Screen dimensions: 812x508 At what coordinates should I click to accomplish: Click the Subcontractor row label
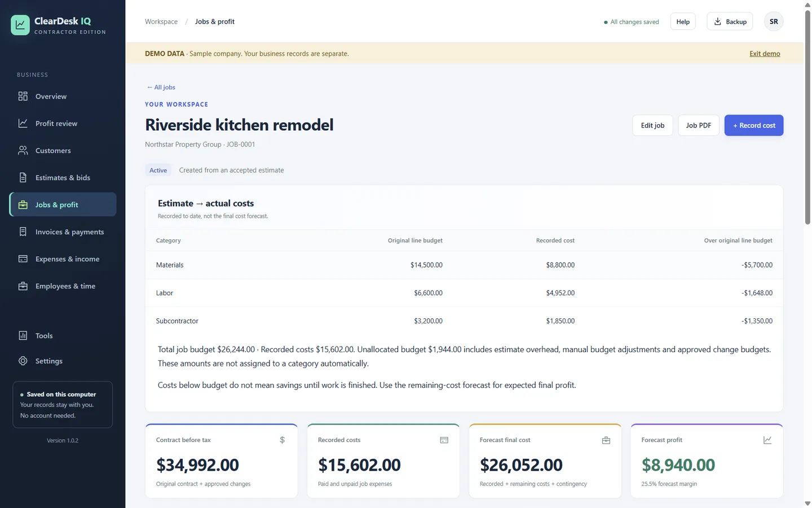[177, 321]
